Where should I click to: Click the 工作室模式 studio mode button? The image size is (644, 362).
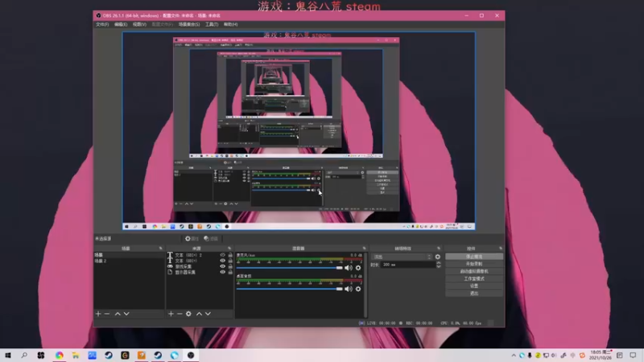[474, 278]
